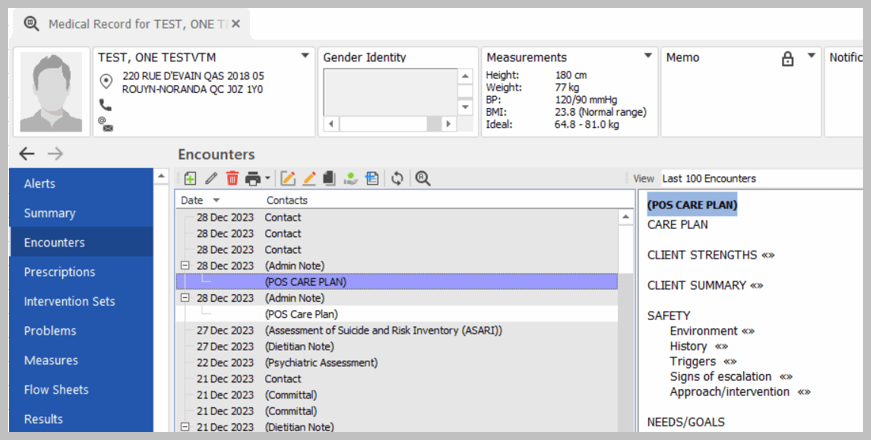Open the Flow Sheets sidebar item
This screenshot has width=871, height=440.
(x=56, y=390)
